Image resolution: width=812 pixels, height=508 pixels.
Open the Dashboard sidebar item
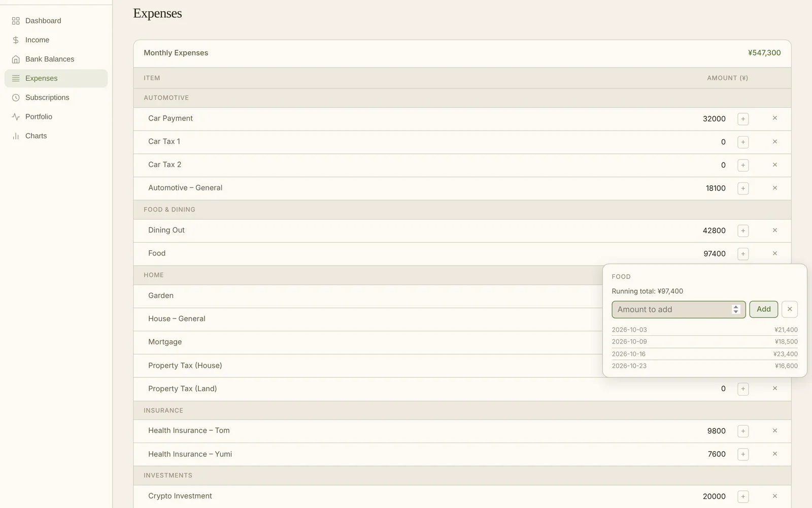pyautogui.click(x=56, y=21)
